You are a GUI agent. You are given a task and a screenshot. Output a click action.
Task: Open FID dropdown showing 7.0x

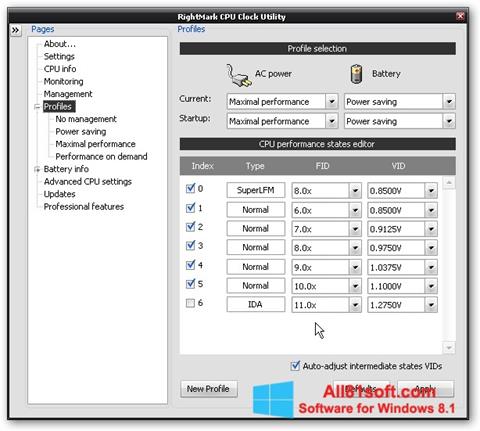click(x=355, y=229)
